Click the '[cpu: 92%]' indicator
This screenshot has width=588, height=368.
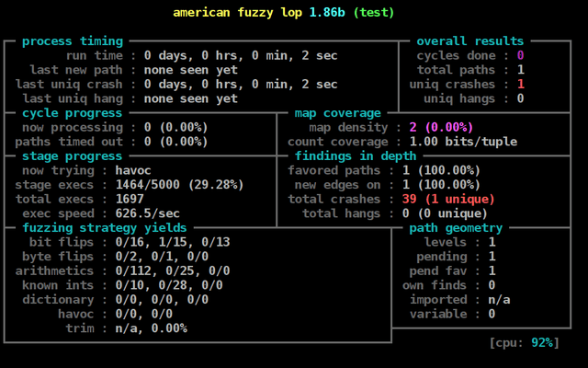click(x=525, y=343)
